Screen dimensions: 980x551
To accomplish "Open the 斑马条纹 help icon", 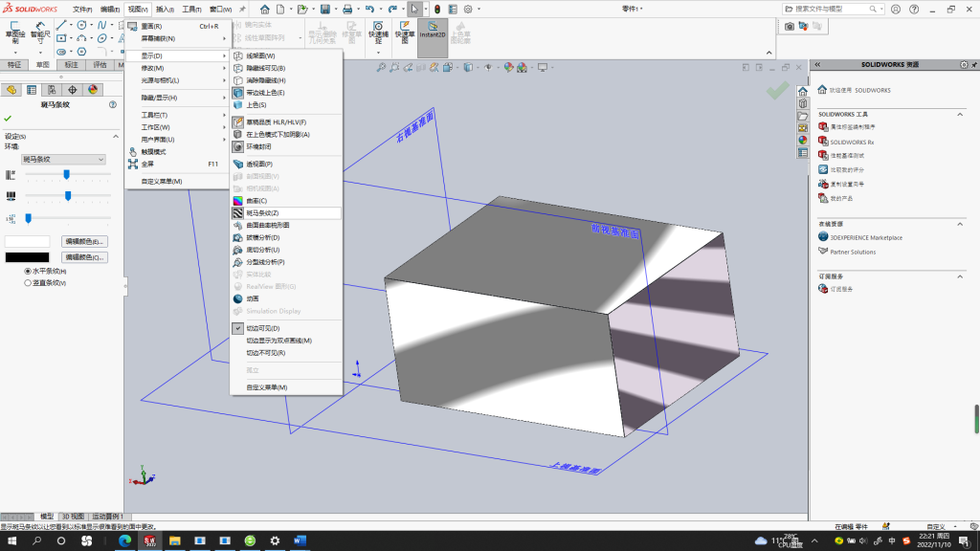I will 113,105.
